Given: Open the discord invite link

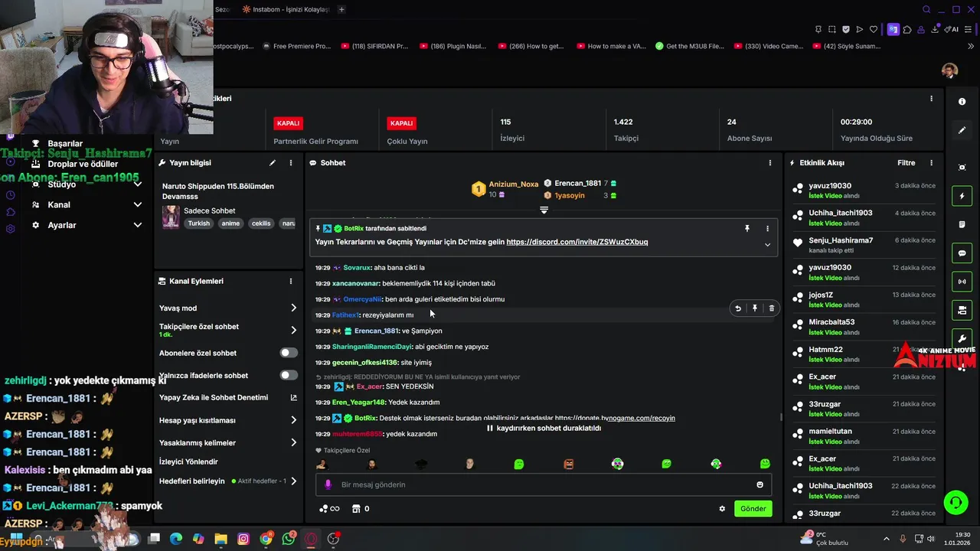Looking at the screenshot, I should 577,242.
